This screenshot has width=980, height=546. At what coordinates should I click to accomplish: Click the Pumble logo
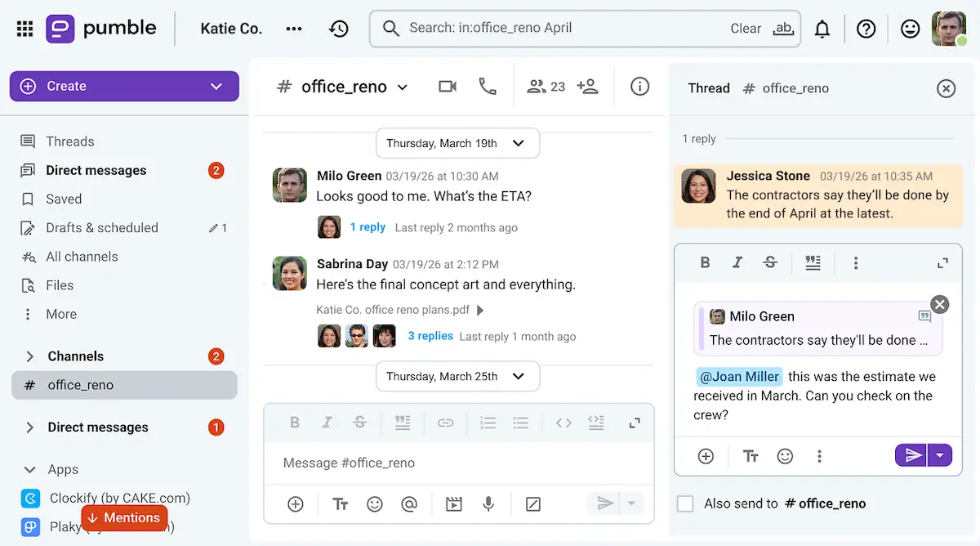pyautogui.click(x=101, y=29)
